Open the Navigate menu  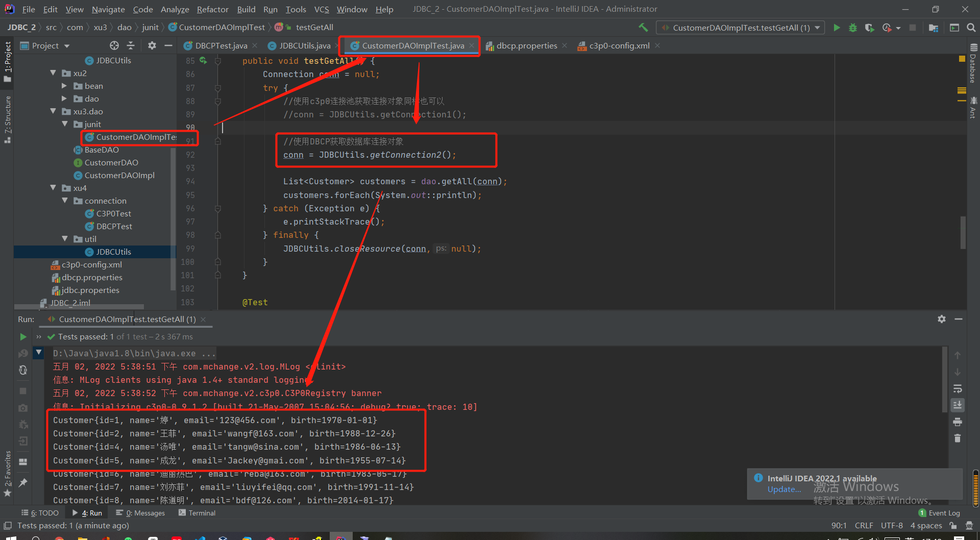point(108,9)
